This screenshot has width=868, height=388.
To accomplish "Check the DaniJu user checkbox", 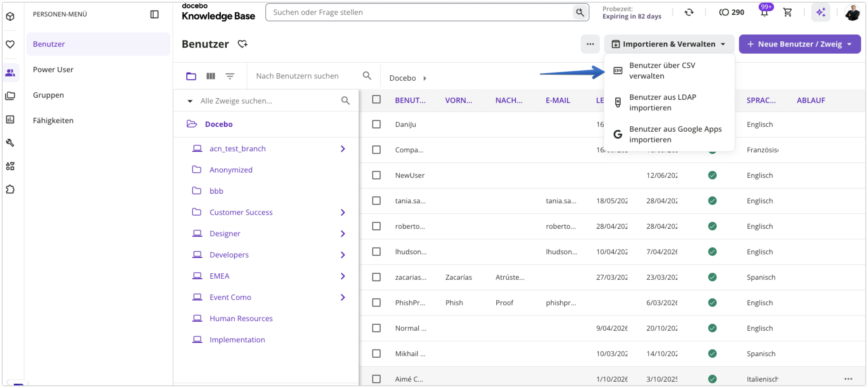I will click(x=376, y=124).
